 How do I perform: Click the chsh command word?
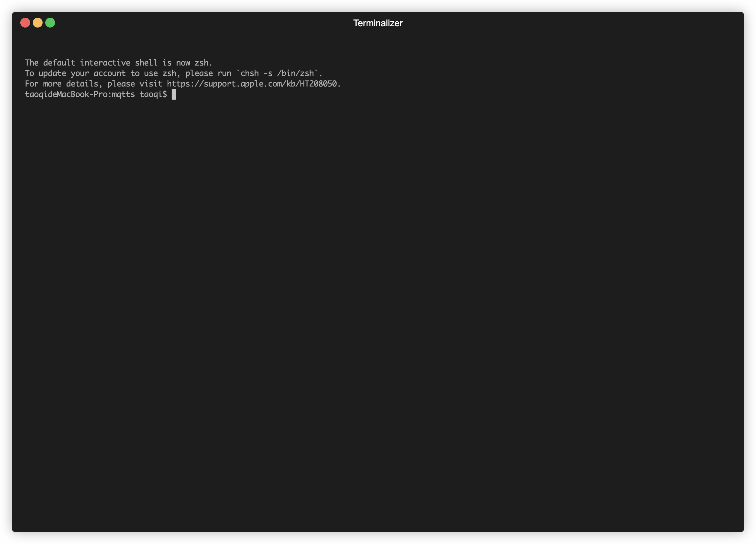[x=250, y=73]
